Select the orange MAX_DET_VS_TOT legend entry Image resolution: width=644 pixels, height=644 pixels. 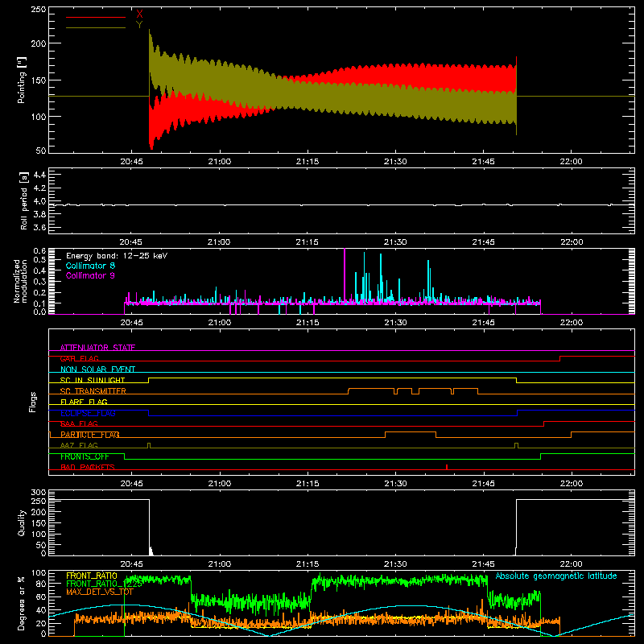pyautogui.click(x=100, y=592)
